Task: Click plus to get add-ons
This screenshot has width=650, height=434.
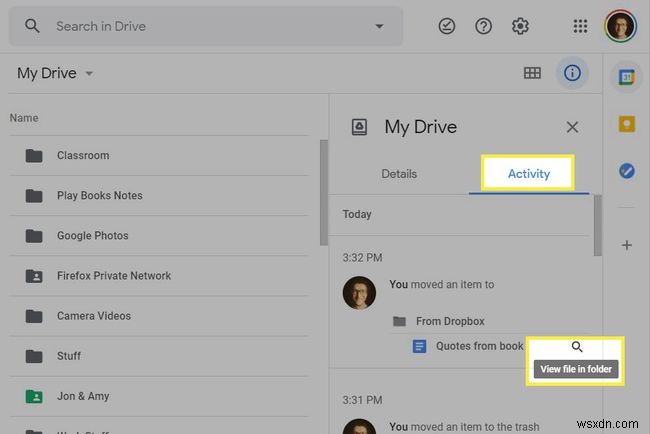Action: [x=626, y=245]
